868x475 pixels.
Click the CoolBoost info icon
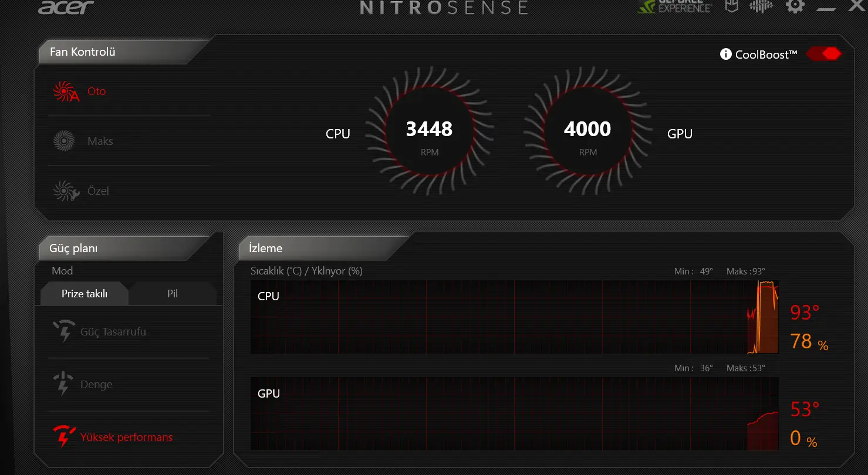pyautogui.click(x=726, y=54)
